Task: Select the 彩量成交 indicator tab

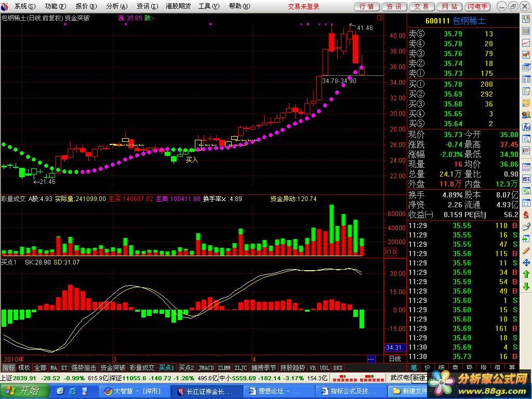Action: click(142, 367)
